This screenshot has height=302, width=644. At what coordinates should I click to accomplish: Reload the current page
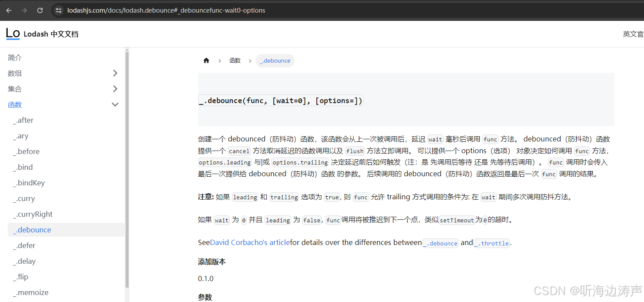pos(40,10)
